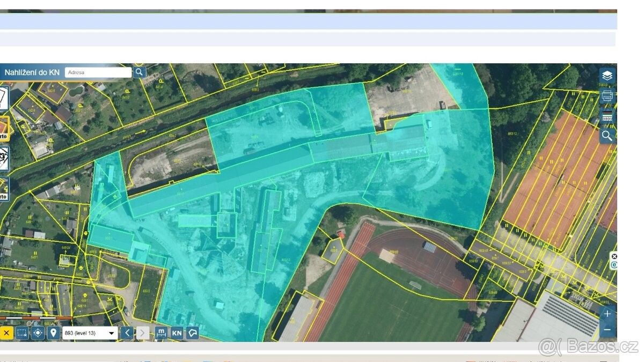Open the map legend icon
Screen dimensions: 644x362
point(607,116)
